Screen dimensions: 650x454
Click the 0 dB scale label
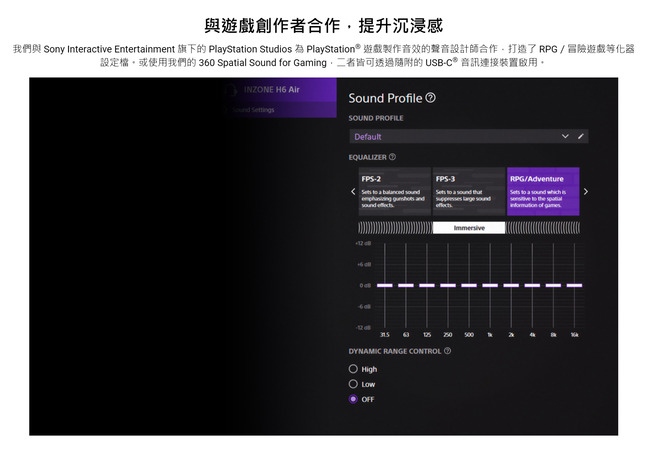(365, 285)
